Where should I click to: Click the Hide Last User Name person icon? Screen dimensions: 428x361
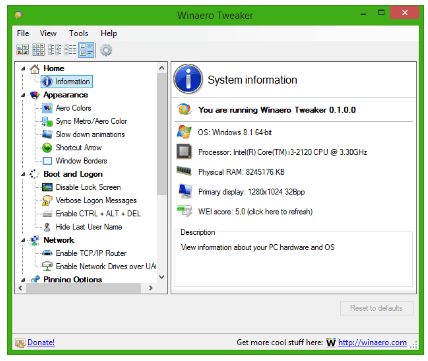click(x=47, y=227)
